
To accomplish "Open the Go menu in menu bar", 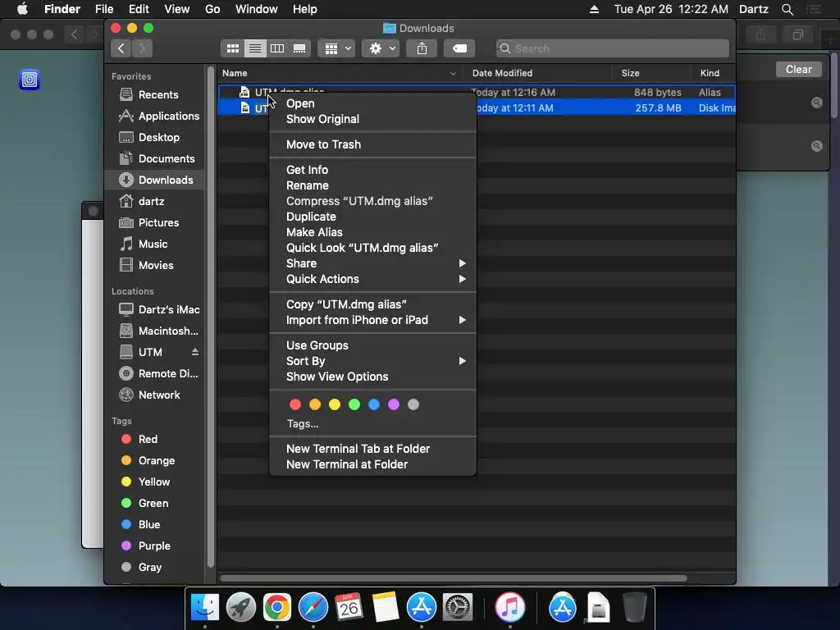I will (x=212, y=9).
